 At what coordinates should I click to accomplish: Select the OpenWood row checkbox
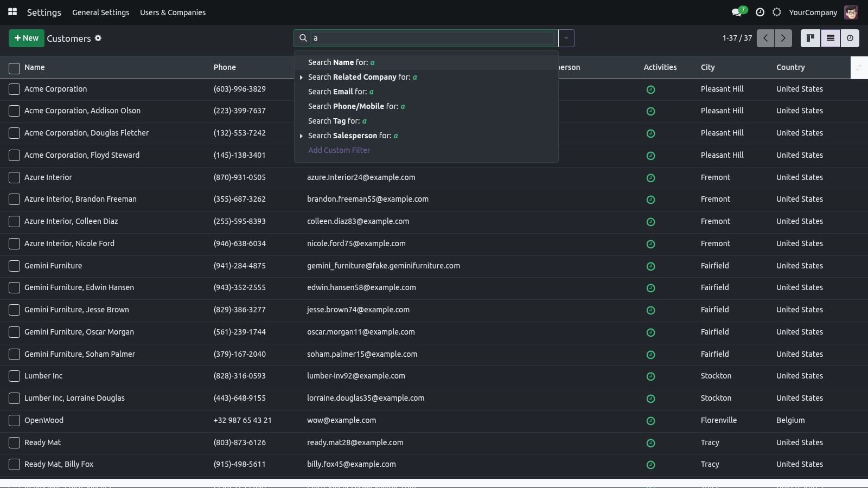click(15, 420)
